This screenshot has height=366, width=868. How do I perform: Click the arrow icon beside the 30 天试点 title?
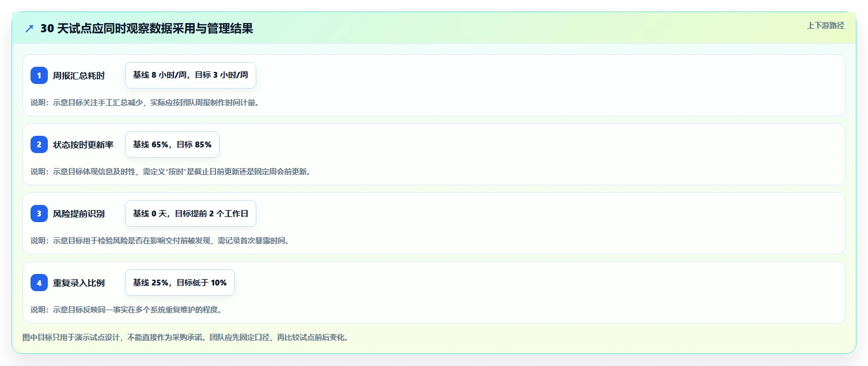click(29, 28)
